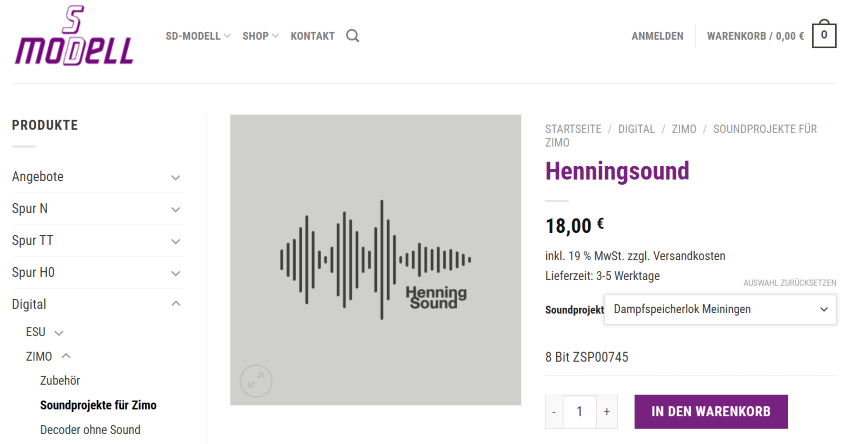Open the SD-MODELL menu
854x444 pixels.
coord(197,36)
